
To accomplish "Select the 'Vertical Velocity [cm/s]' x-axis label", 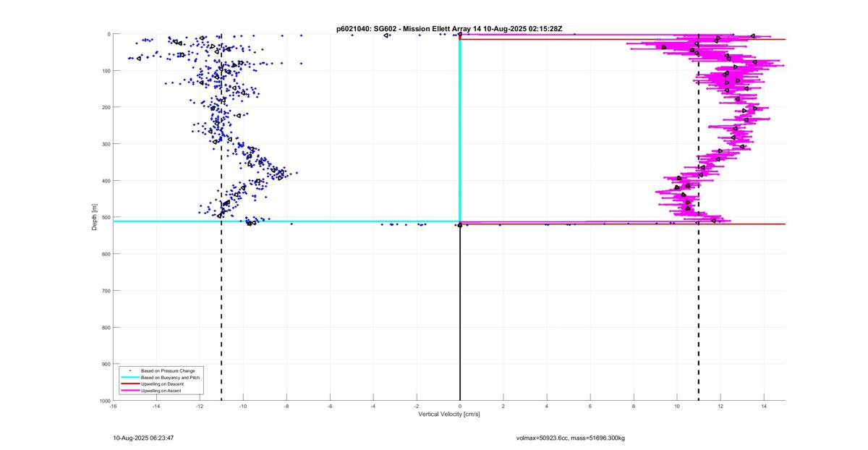I will [x=449, y=415].
